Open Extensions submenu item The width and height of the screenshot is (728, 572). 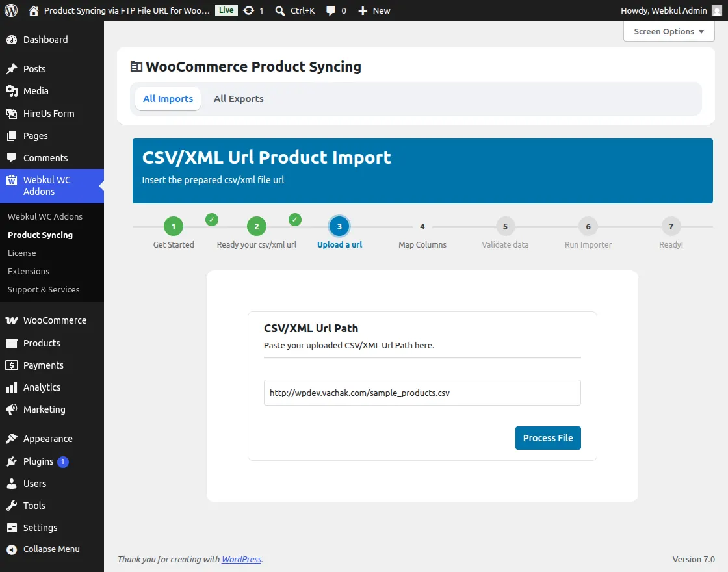(29, 271)
